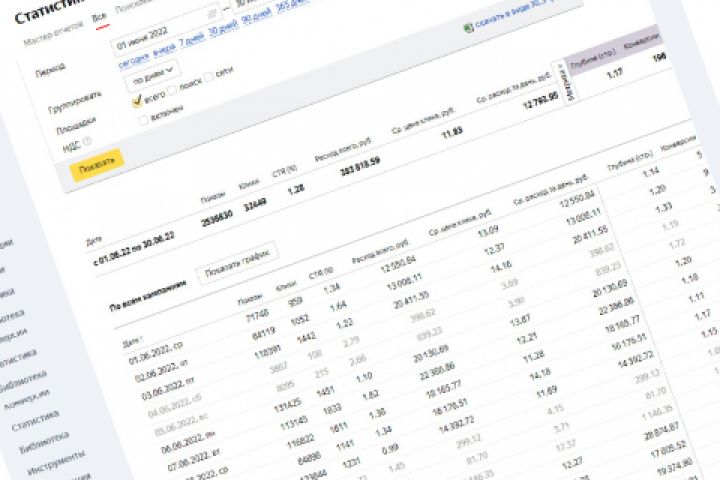This screenshot has height=480, width=720.
Task: Click clicks value 959
Action: 296,303
